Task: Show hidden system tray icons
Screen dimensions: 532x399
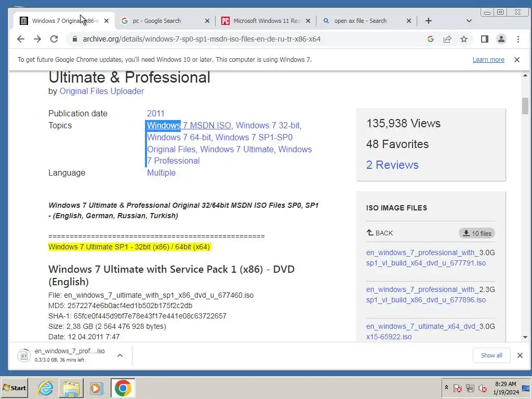Action: (x=446, y=388)
